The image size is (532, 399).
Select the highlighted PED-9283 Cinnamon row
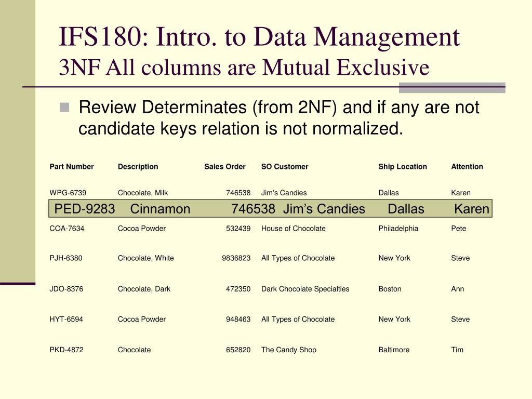coord(270,208)
